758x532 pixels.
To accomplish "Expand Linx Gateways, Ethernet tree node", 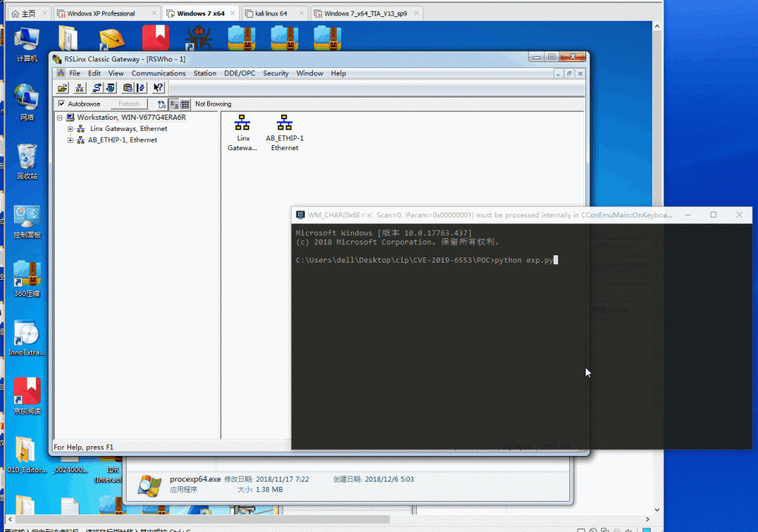I will pos(70,129).
